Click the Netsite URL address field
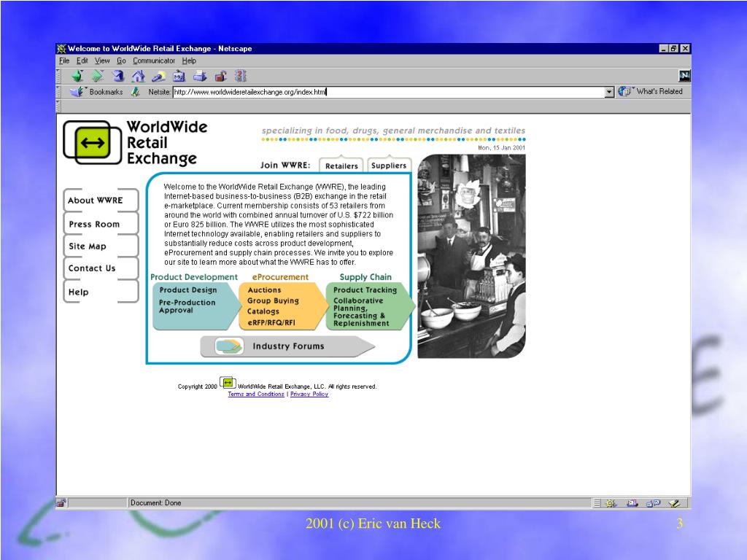This screenshot has width=747, height=560. pos(388,92)
